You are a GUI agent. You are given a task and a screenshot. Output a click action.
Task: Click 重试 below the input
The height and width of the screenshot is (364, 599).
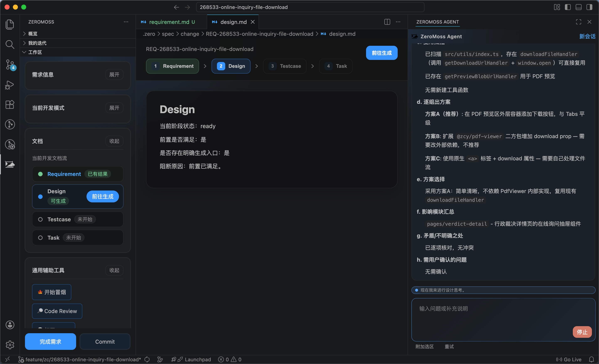point(449,347)
